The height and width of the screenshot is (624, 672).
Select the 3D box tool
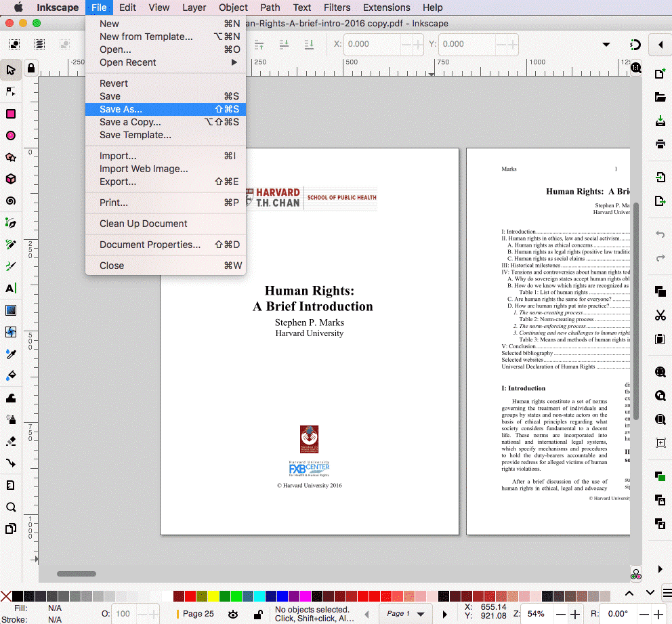pos(11,179)
